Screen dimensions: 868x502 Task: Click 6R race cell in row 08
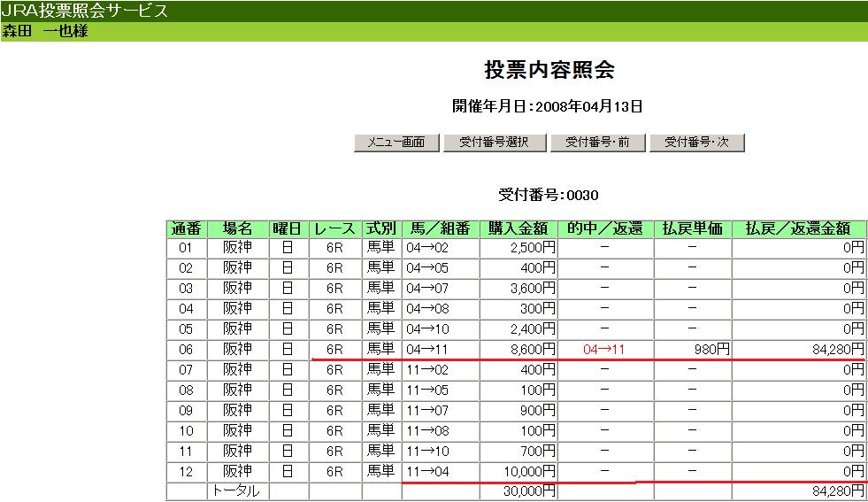pyautogui.click(x=334, y=390)
